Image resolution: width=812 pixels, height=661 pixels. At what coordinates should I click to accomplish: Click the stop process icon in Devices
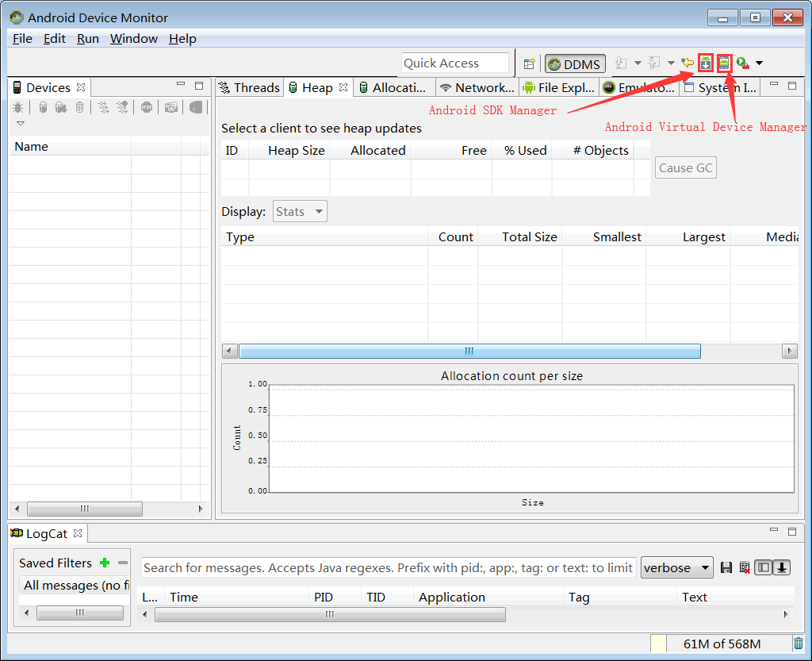pyautogui.click(x=147, y=107)
